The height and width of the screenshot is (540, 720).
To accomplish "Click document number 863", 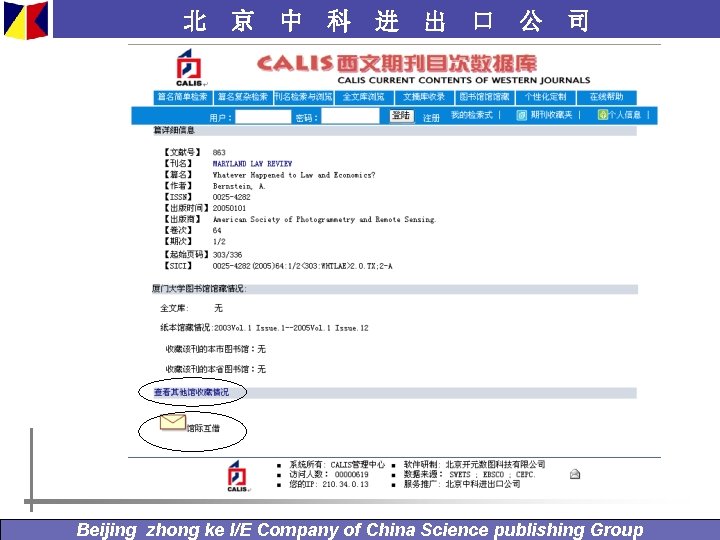I will [219, 152].
